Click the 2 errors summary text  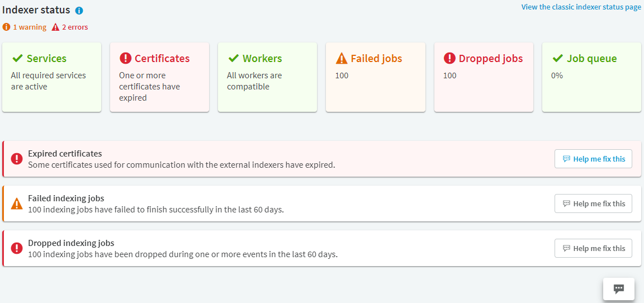click(x=75, y=27)
